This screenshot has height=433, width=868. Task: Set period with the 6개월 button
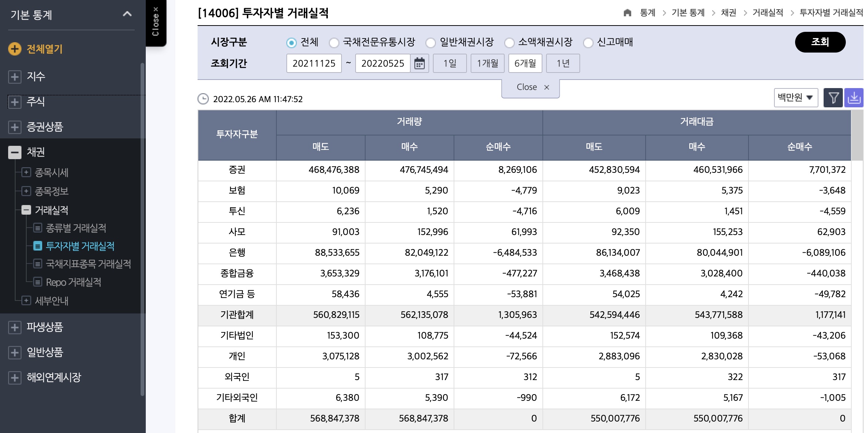pyautogui.click(x=525, y=63)
